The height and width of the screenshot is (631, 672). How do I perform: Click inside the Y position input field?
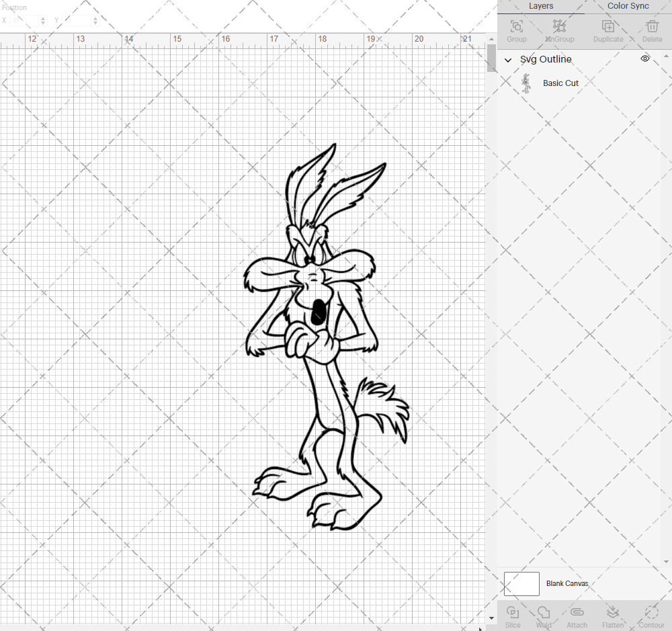[74, 20]
